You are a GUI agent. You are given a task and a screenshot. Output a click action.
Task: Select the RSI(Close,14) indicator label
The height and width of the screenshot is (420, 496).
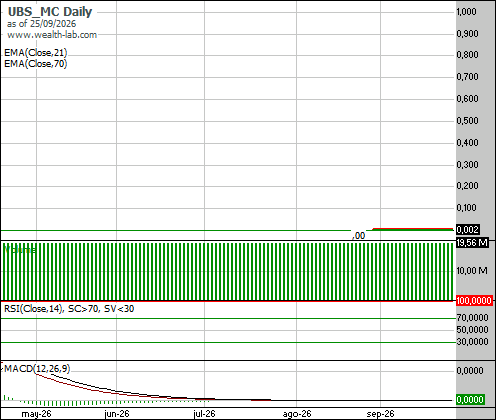pos(33,309)
